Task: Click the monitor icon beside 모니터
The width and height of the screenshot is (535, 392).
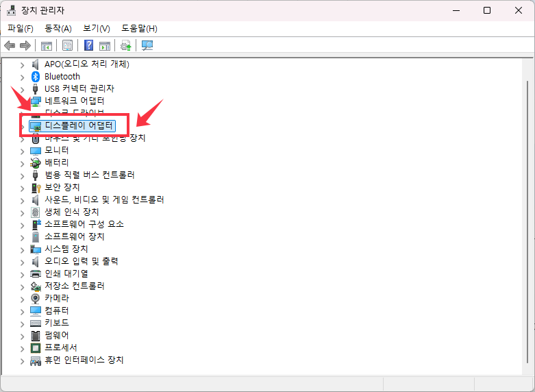Action: (36, 151)
